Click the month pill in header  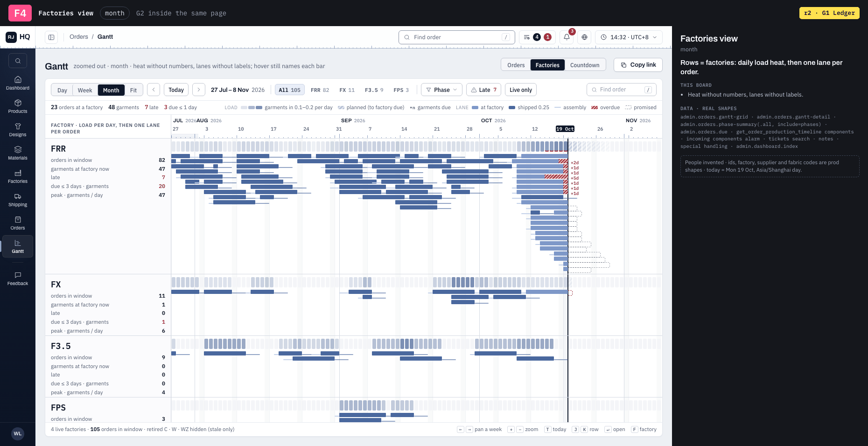pyautogui.click(x=115, y=13)
